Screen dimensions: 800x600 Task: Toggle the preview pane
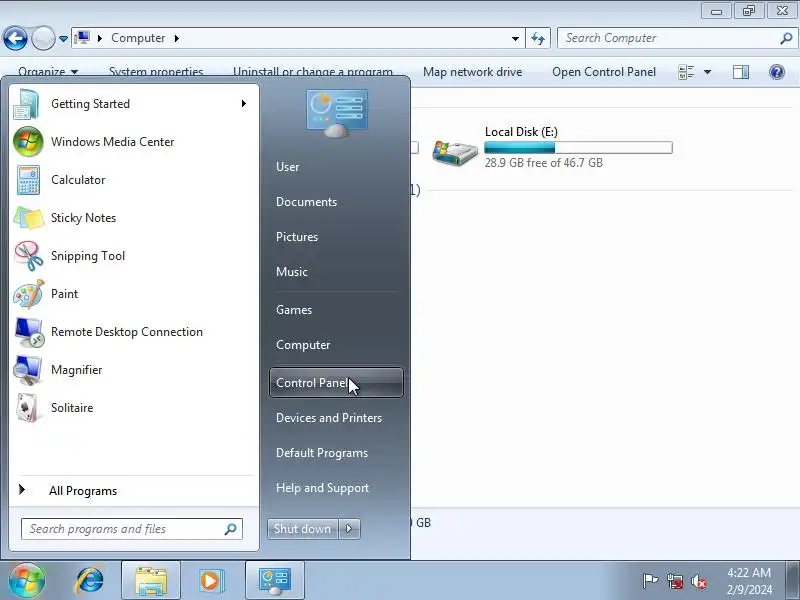[x=741, y=72]
